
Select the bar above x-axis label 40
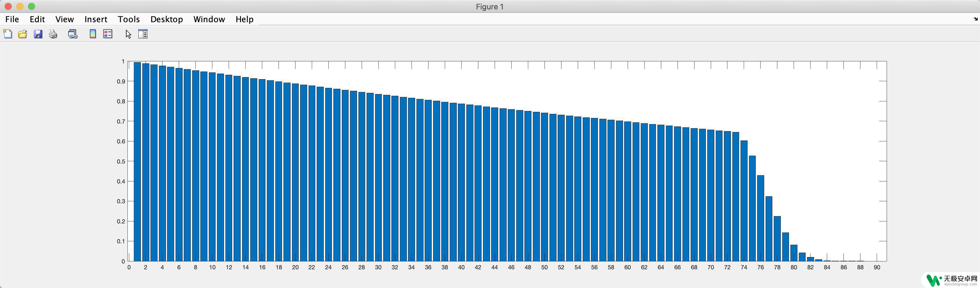[x=461, y=183]
